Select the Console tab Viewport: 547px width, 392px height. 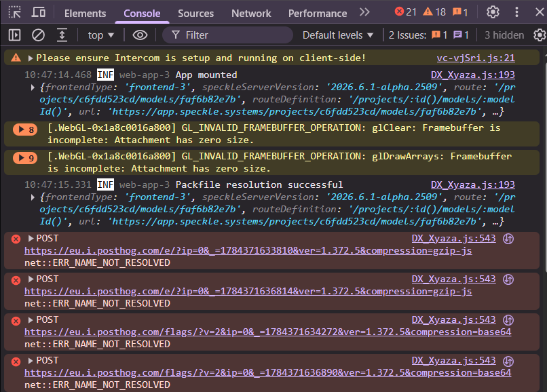(x=142, y=14)
